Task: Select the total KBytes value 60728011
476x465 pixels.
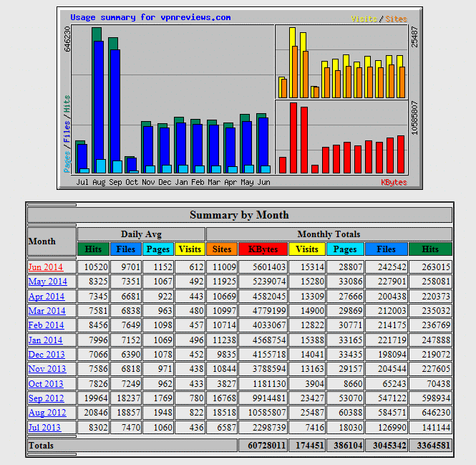Action: [x=263, y=446]
